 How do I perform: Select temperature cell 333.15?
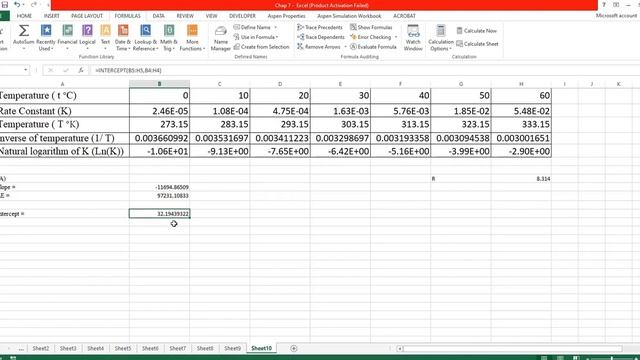(x=521, y=124)
